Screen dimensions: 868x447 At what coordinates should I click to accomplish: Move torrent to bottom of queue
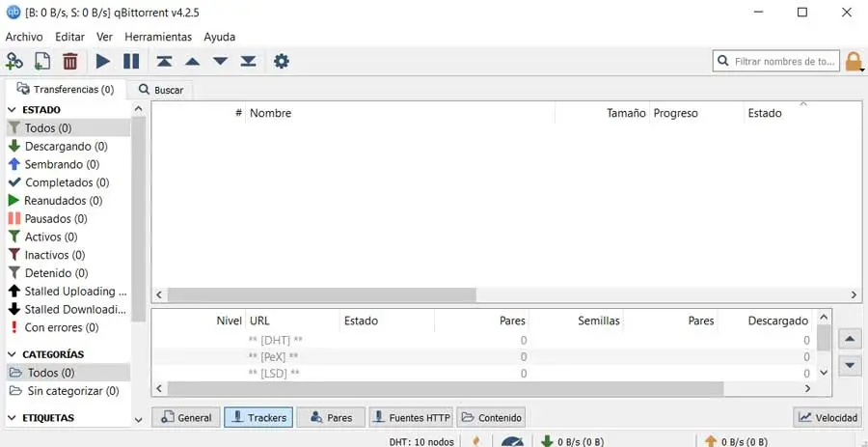click(248, 61)
